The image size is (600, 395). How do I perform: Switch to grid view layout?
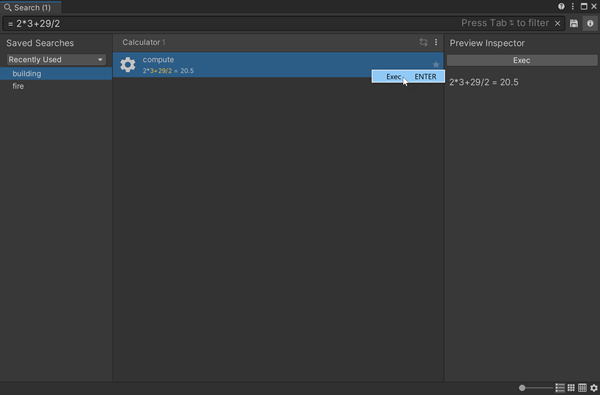click(571, 388)
